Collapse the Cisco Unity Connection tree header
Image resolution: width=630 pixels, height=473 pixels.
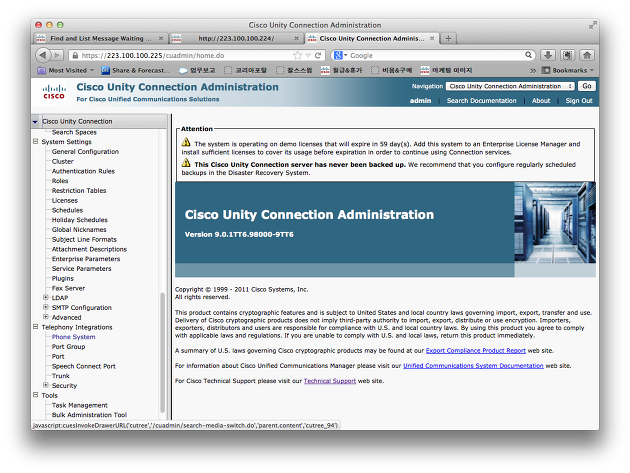35,121
